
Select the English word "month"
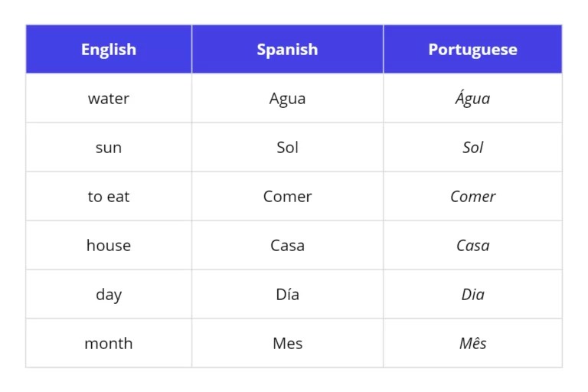tap(109, 344)
